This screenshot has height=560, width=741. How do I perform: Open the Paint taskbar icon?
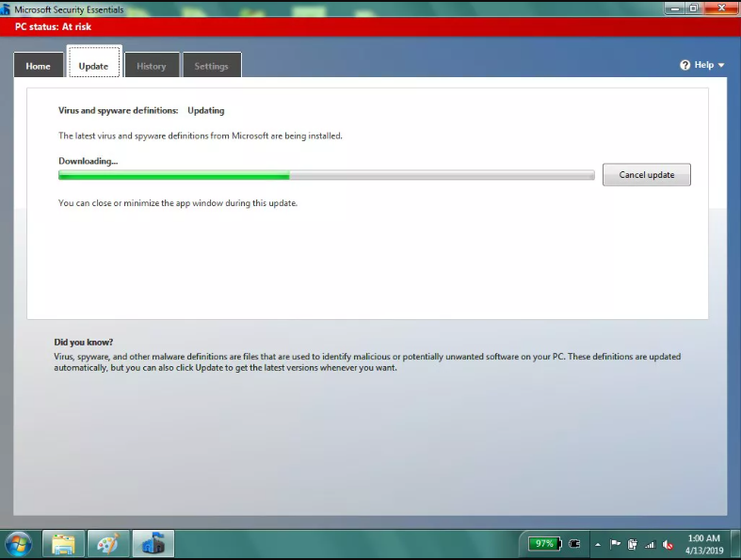108,544
